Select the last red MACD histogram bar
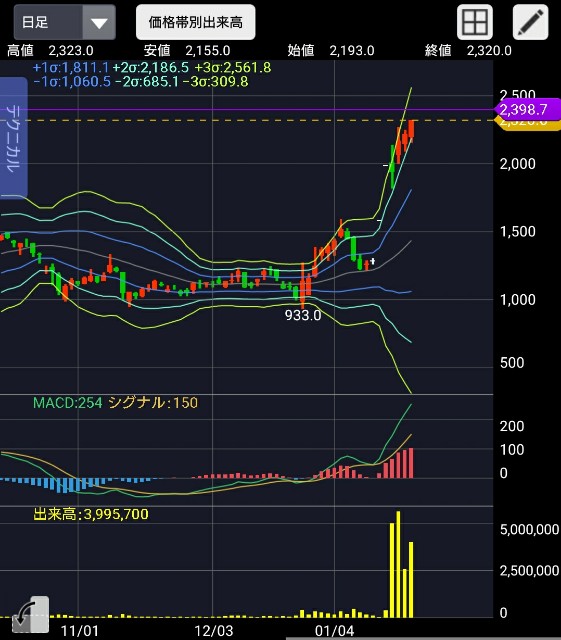561x640 pixels. tap(411, 463)
